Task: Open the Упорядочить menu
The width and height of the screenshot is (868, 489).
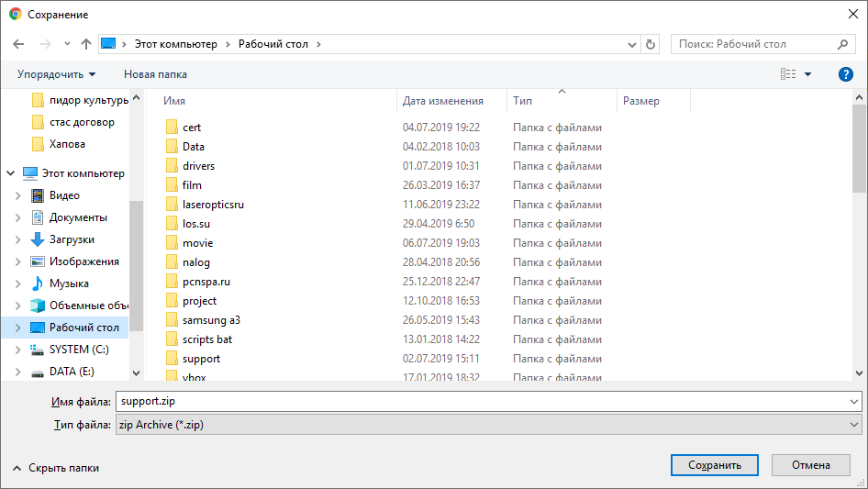Action: pos(56,74)
